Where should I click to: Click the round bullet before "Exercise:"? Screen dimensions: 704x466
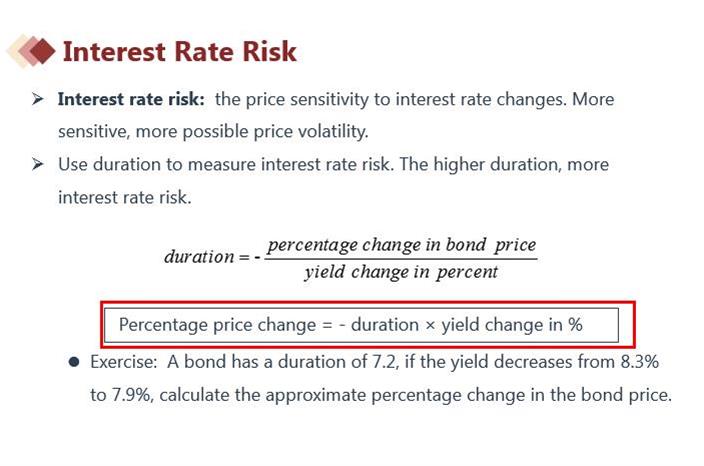click(x=73, y=362)
